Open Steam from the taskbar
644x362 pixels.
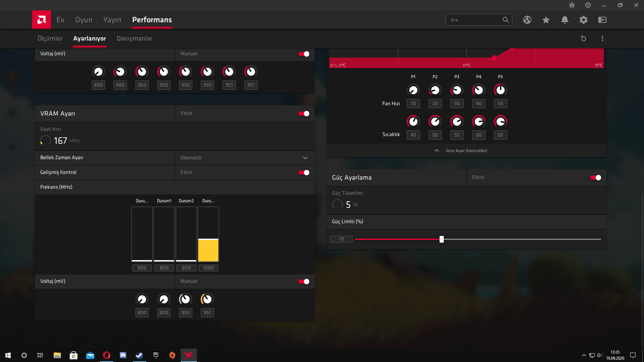pyautogui.click(x=139, y=355)
